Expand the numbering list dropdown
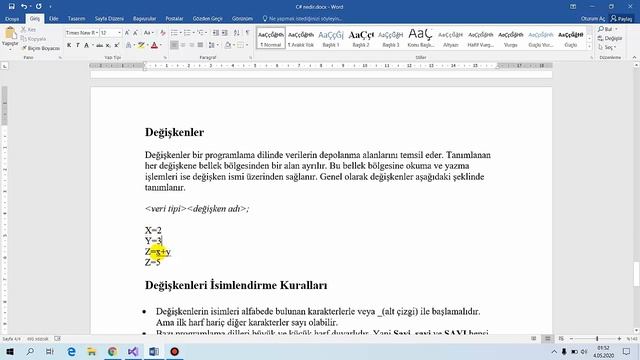640x360 pixels. point(193,33)
